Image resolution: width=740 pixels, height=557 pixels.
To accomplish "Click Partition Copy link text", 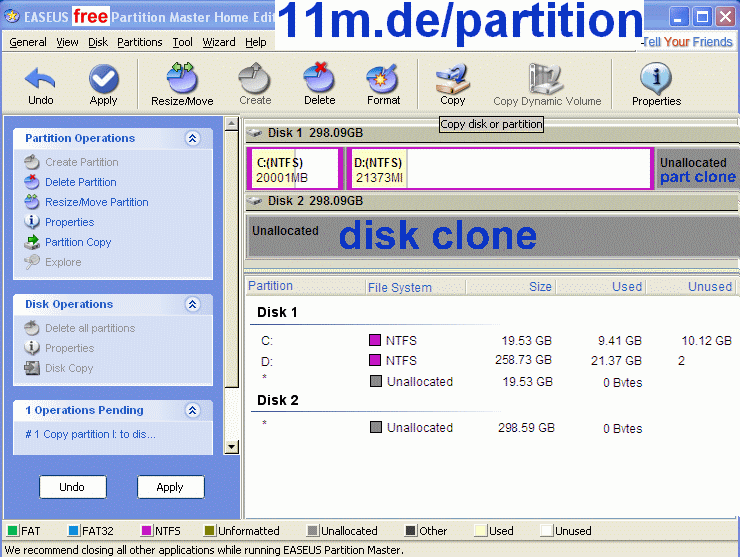I will point(78,242).
